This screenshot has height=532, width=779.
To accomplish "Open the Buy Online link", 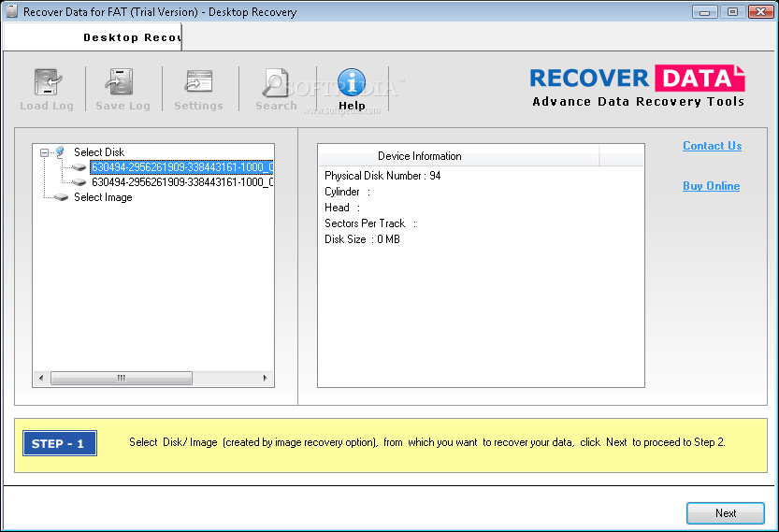I will 711,186.
